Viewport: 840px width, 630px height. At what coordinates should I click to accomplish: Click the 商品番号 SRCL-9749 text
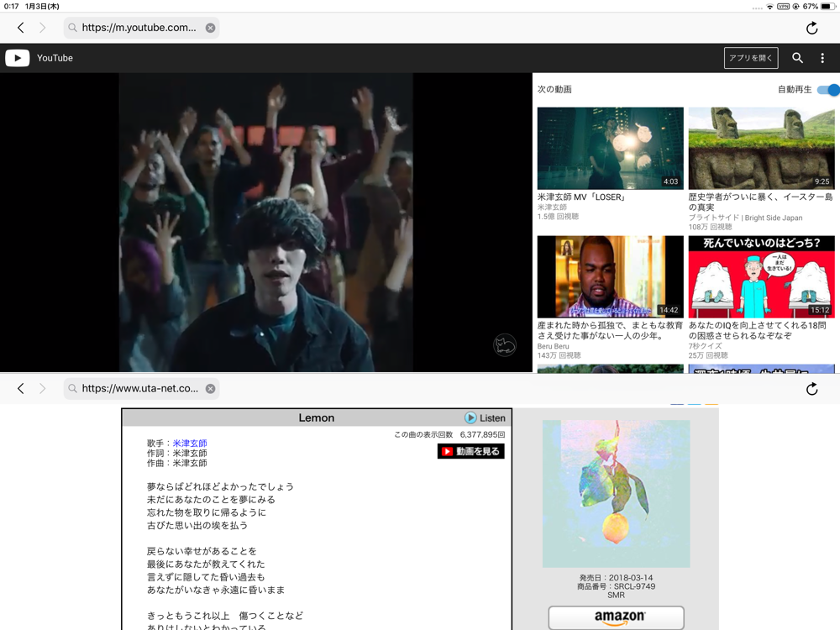pyautogui.click(x=616, y=586)
